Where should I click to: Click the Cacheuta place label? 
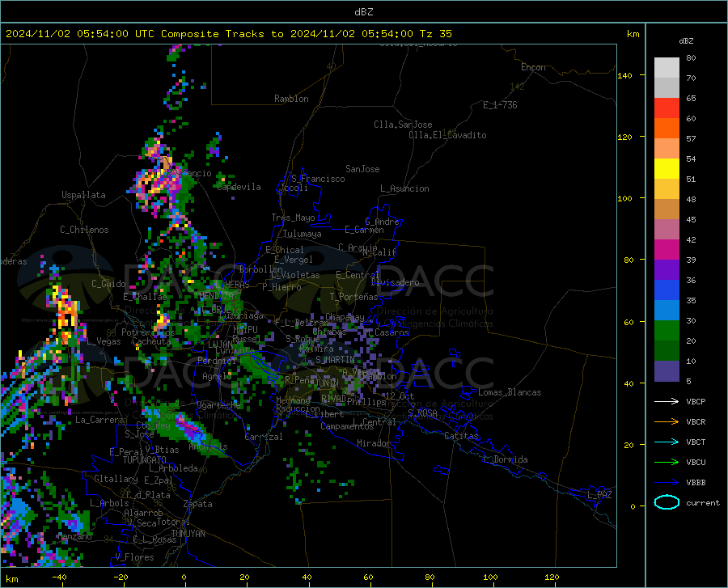[x=151, y=341]
